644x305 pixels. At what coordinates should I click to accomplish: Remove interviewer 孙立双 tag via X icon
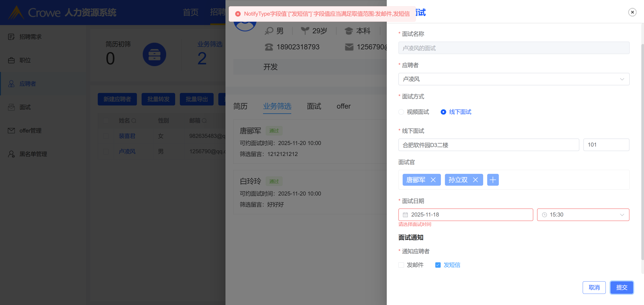click(x=475, y=180)
